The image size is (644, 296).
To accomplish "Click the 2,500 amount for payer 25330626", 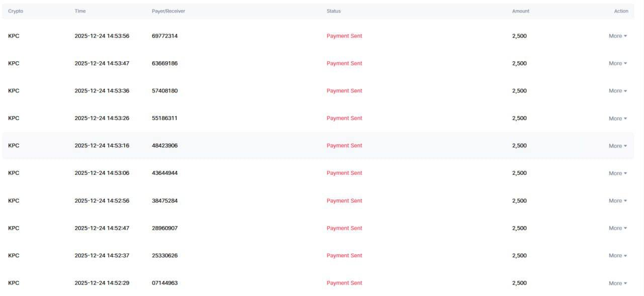I will click(x=519, y=255).
